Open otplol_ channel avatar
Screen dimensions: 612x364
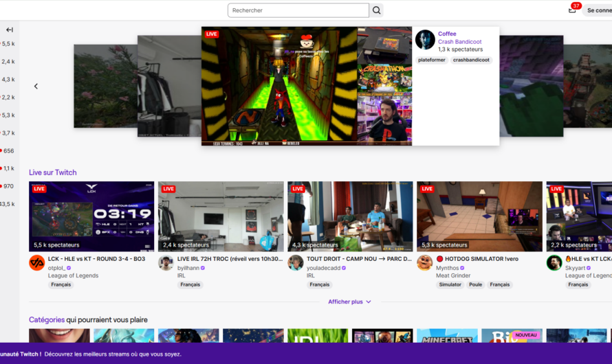(x=36, y=262)
